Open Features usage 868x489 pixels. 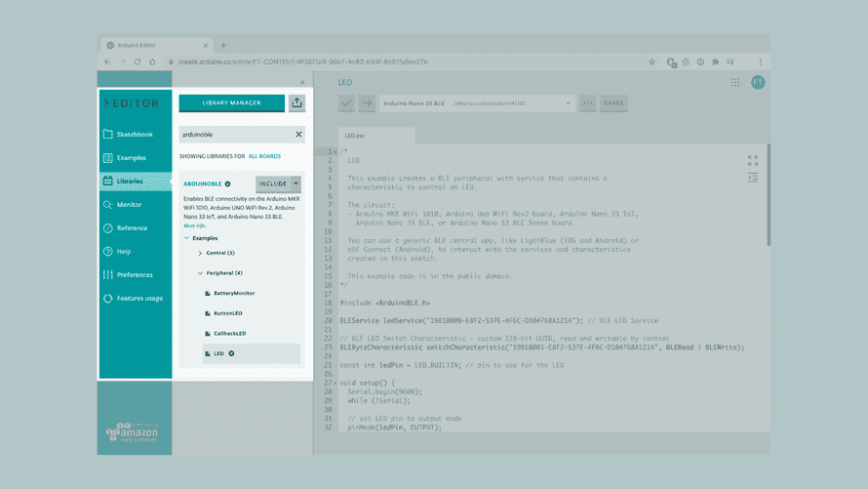click(x=135, y=298)
